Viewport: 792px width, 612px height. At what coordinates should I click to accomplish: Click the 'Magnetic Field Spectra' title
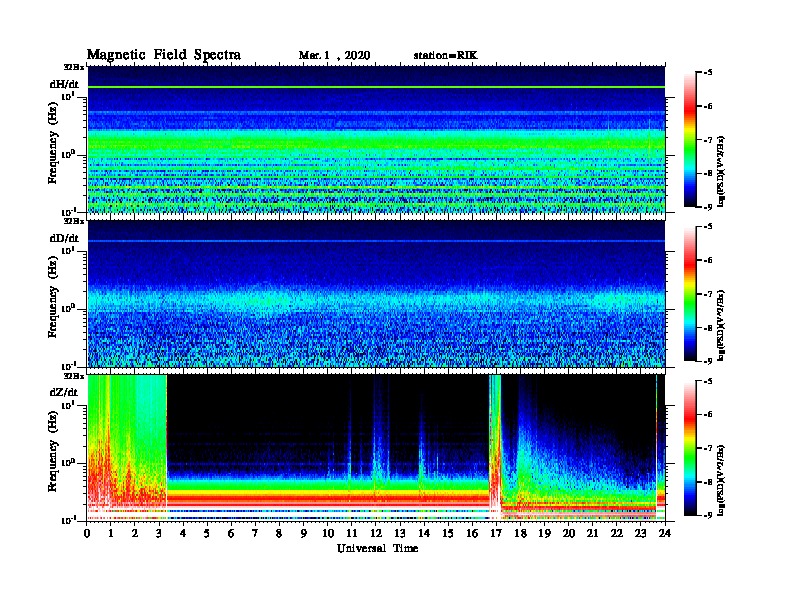pyautogui.click(x=164, y=55)
